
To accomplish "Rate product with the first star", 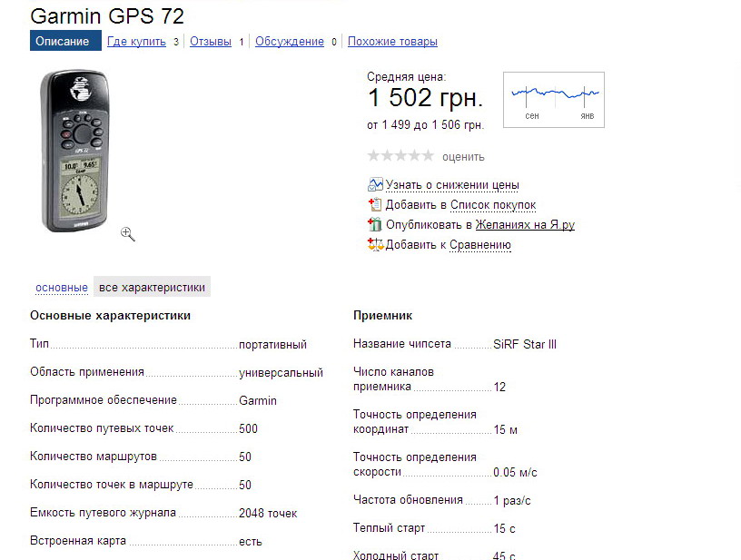I will [x=373, y=156].
